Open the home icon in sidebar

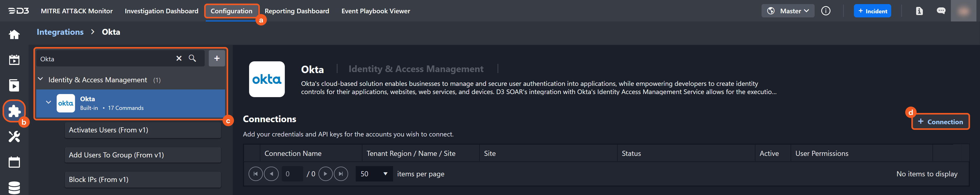click(x=14, y=35)
